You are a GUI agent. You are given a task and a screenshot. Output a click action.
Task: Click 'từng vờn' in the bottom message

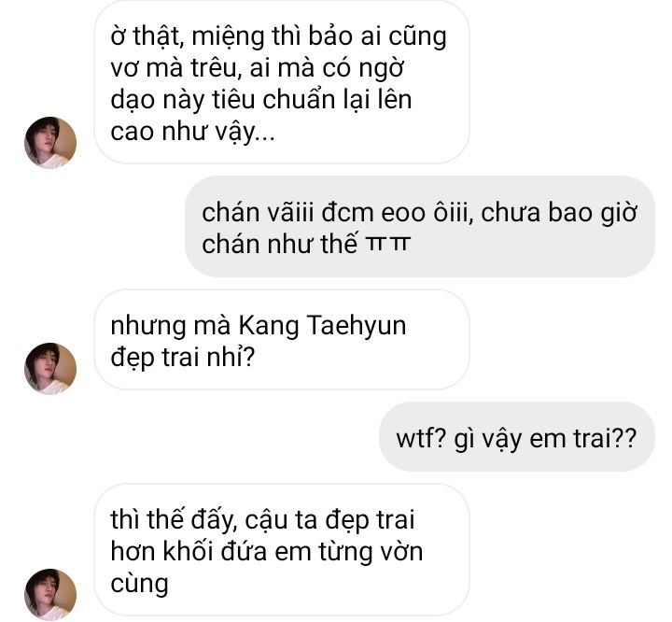tap(371, 552)
